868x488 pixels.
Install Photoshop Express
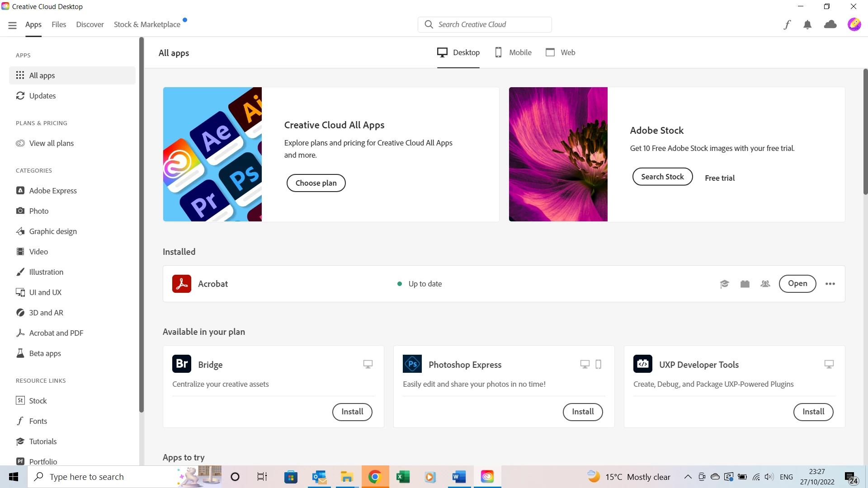point(583,412)
